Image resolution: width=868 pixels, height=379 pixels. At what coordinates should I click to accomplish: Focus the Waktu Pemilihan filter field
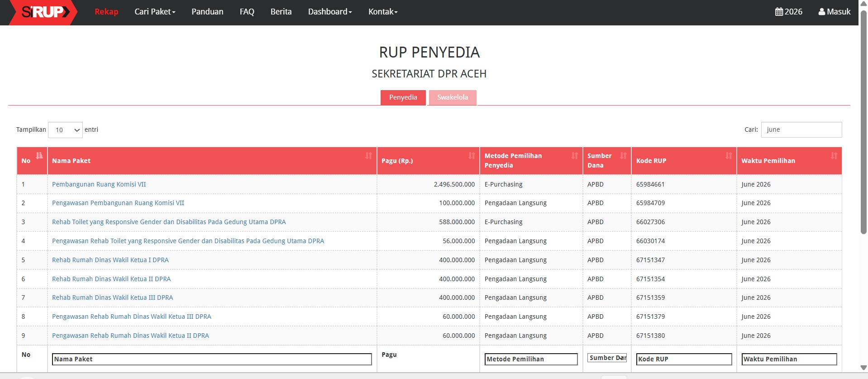789,359
